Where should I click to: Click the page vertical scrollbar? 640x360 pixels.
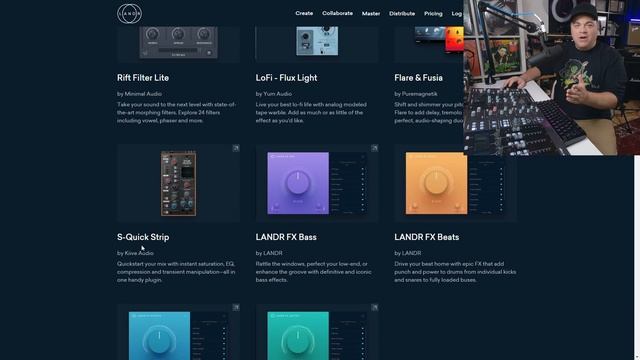point(637,257)
